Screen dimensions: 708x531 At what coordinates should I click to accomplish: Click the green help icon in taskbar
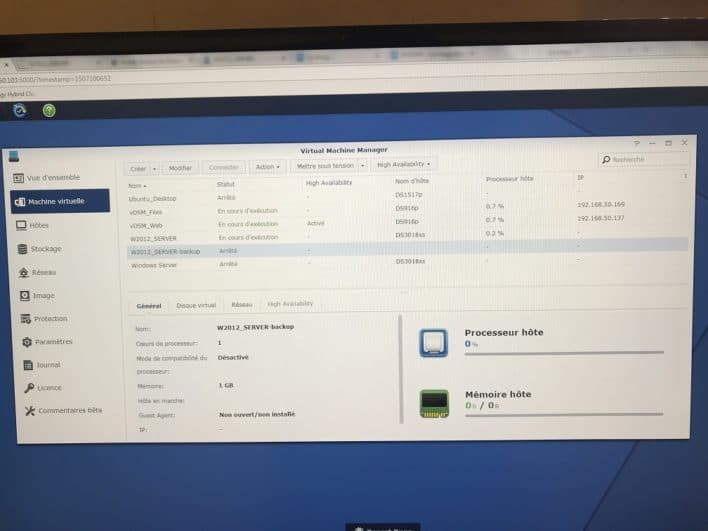(x=48, y=110)
